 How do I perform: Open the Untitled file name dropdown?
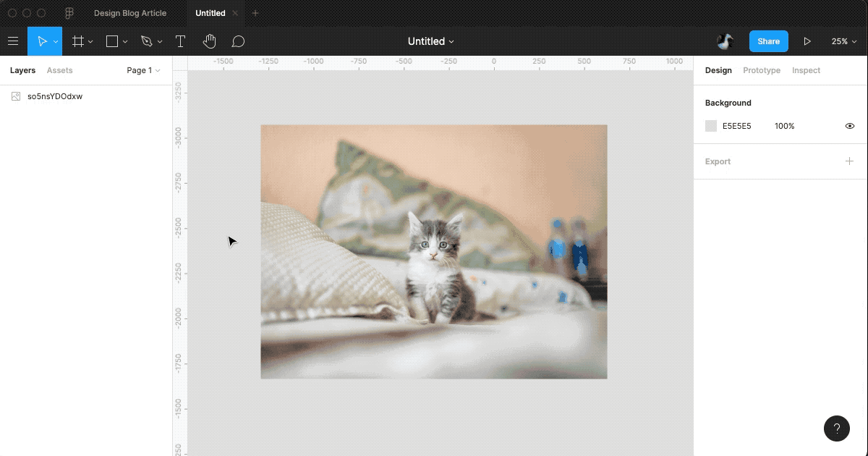[x=431, y=41]
